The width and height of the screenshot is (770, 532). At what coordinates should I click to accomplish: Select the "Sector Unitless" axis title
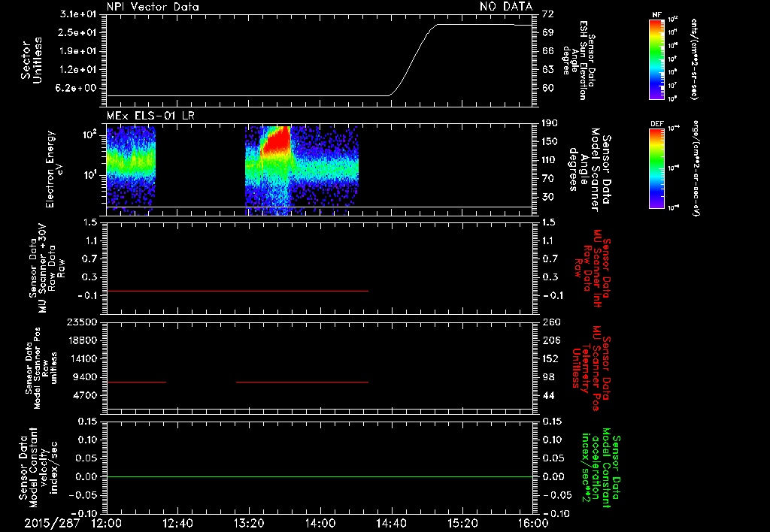pyautogui.click(x=32, y=60)
